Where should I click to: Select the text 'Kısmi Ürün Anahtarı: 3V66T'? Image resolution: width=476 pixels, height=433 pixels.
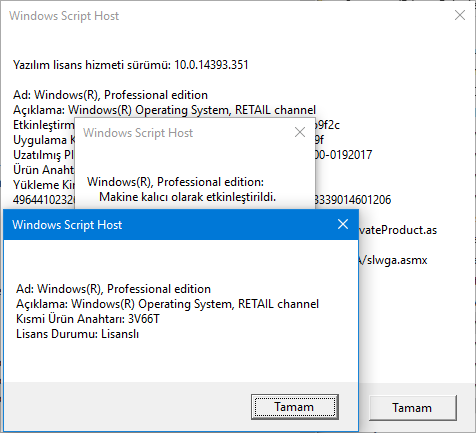click(x=88, y=319)
